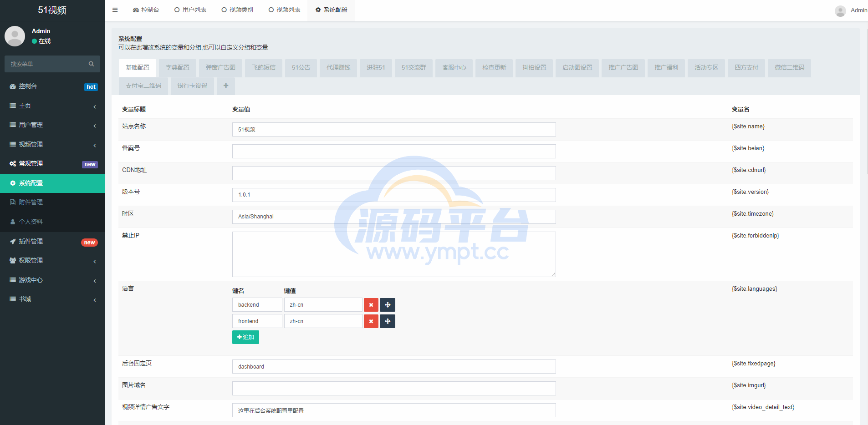Collapse 常规管理 sidebar menu
The height and width of the screenshot is (425, 868).
point(52,164)
